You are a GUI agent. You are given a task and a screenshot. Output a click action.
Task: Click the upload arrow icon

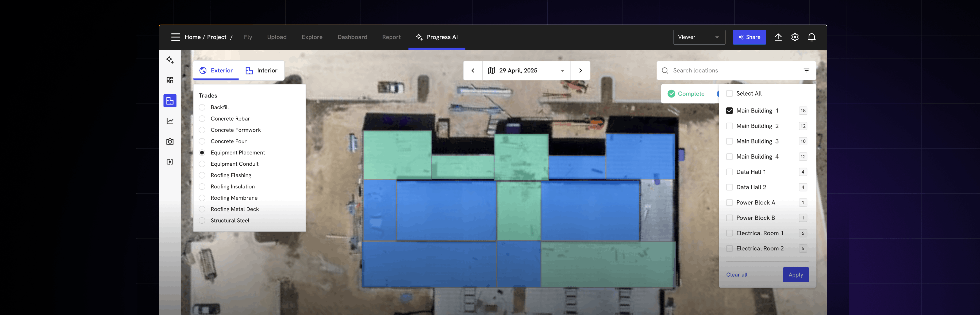(778, 37)
